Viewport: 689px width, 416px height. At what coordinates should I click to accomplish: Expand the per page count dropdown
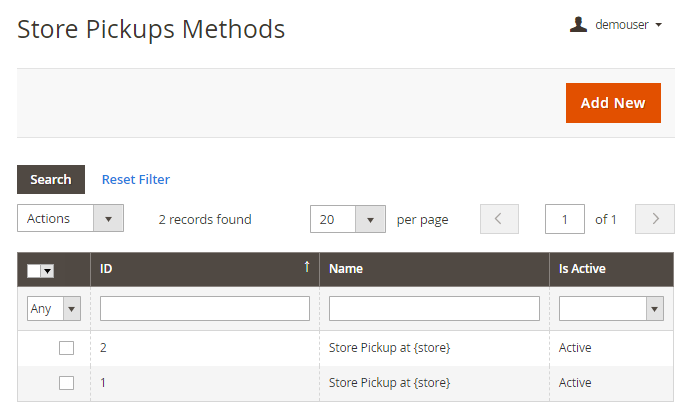point(347,219)
